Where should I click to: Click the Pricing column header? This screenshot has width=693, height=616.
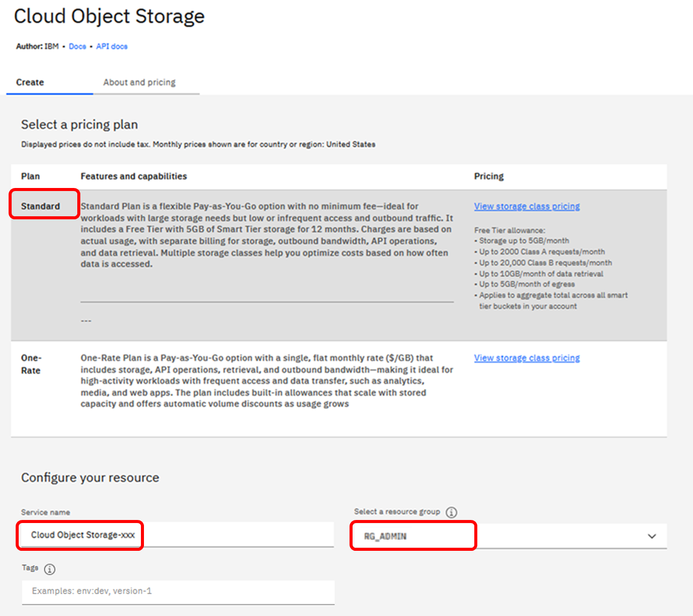[x=488, y=176]
